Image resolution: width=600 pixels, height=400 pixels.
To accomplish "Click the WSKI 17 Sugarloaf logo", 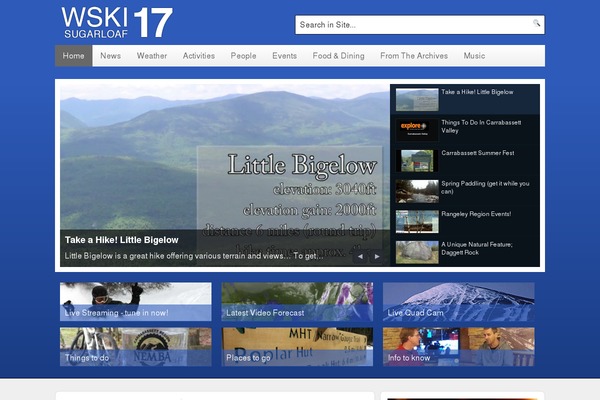I will tap(117, 23).
